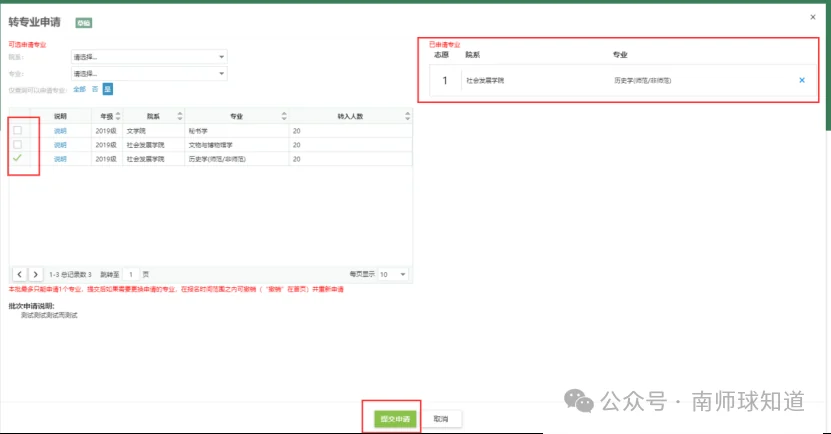Click the page number jump input
The height and width of the screenshot is (434, 831).
(x=131, y=274)
